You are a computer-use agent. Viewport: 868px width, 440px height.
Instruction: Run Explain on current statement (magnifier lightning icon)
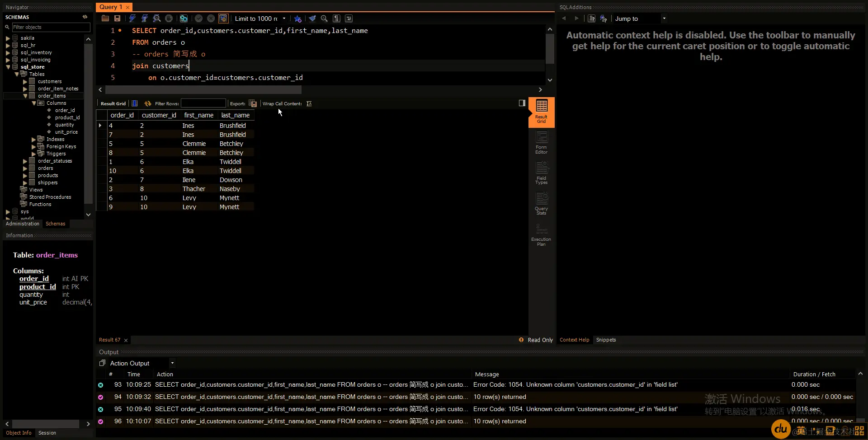tap(156, 19)
